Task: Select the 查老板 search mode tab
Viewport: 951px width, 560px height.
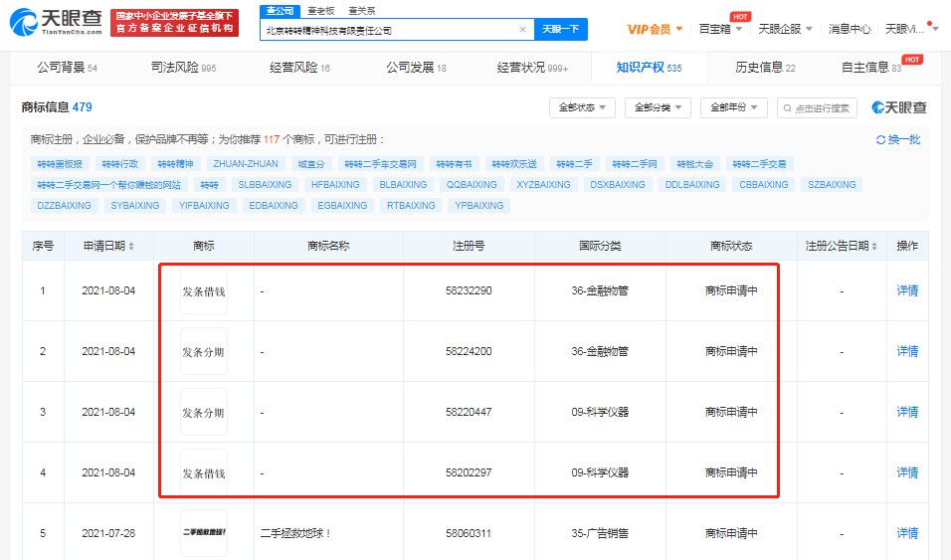Action: click(321, 10)
